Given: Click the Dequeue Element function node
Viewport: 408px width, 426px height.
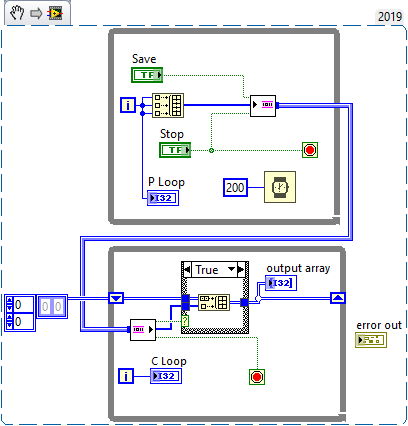Looking at the screenshot, I should [x=143, y=330].
